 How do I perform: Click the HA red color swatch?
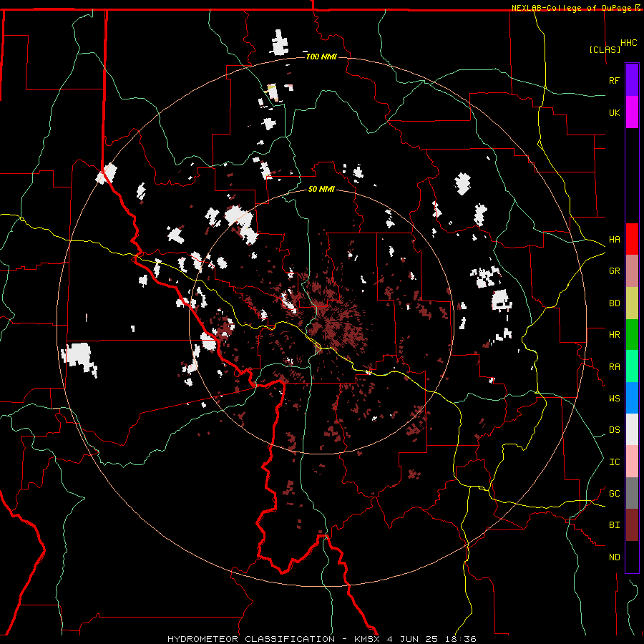pos(632,239)
